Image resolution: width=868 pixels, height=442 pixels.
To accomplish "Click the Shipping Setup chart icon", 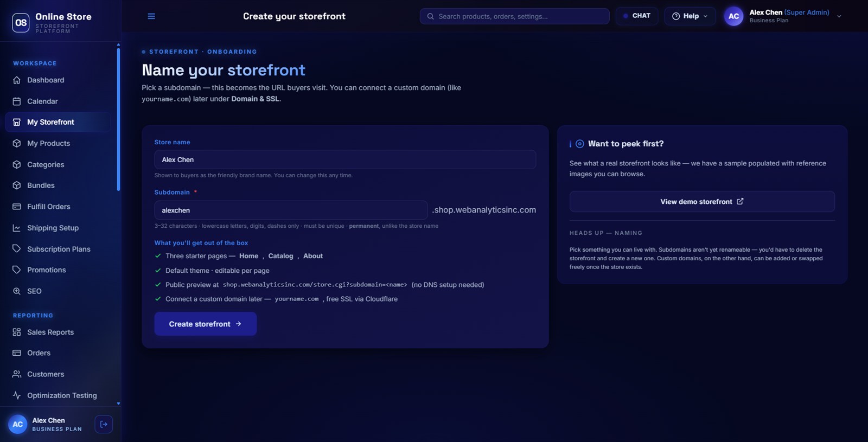I will [17, 228].
